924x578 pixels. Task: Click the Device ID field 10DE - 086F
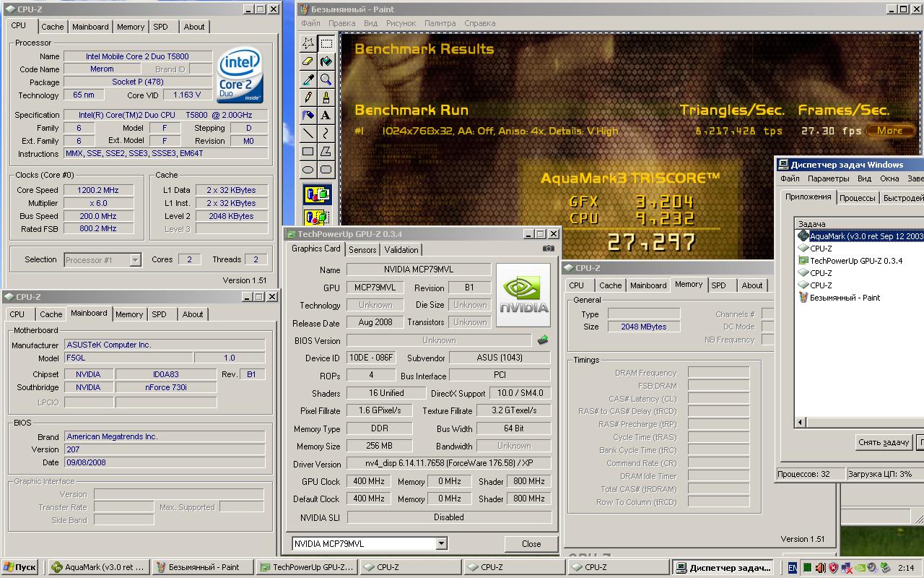(x=372, y=358)
